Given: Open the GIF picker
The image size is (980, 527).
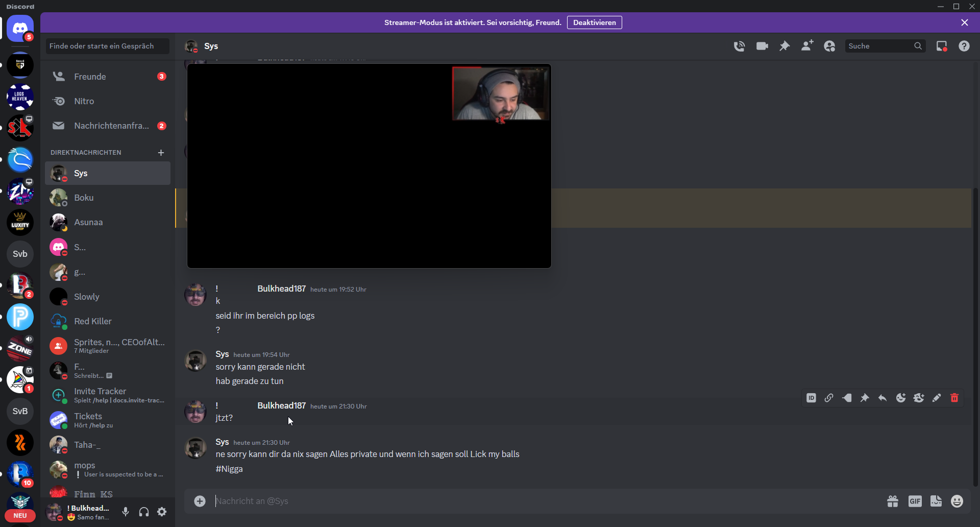Looking at the screenshot, I should click(x=915, y=501).
